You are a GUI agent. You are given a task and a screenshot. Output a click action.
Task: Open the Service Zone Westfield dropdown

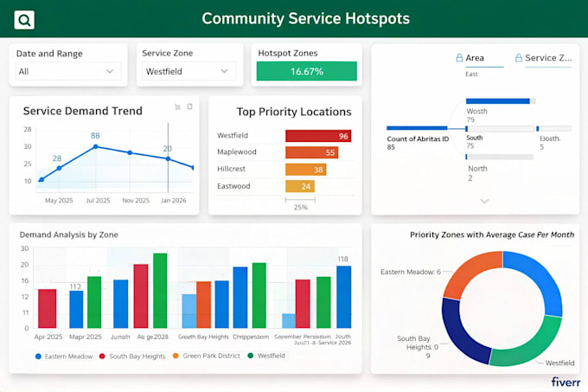click(189, 71)
